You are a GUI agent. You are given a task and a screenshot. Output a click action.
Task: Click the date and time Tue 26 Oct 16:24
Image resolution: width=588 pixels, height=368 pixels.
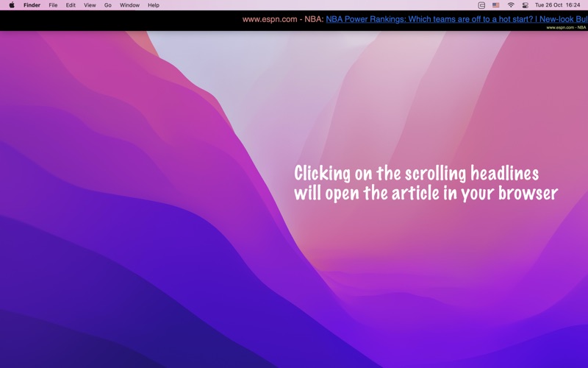pos(558,5)
